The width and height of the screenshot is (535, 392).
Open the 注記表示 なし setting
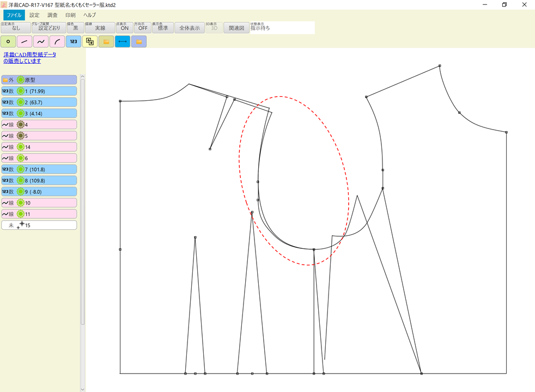tap(15, 27)
